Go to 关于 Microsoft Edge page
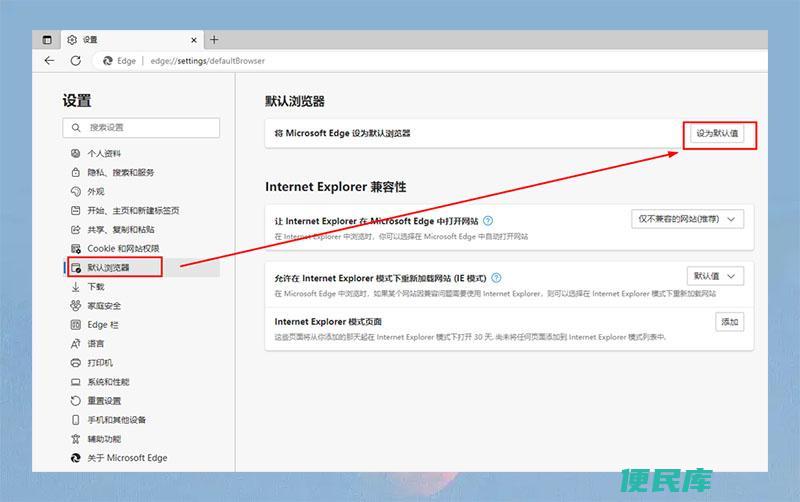800x502 pixels. tap(127, 458)
